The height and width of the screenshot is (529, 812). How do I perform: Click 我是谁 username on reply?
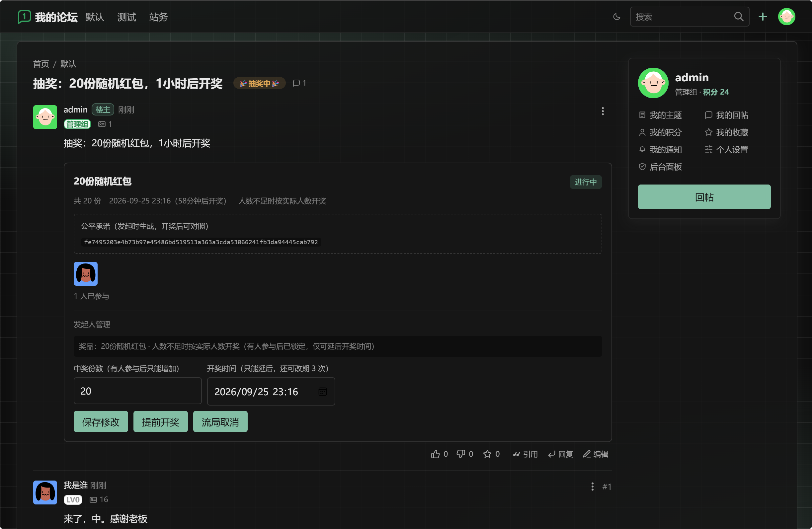pos(75,485)
